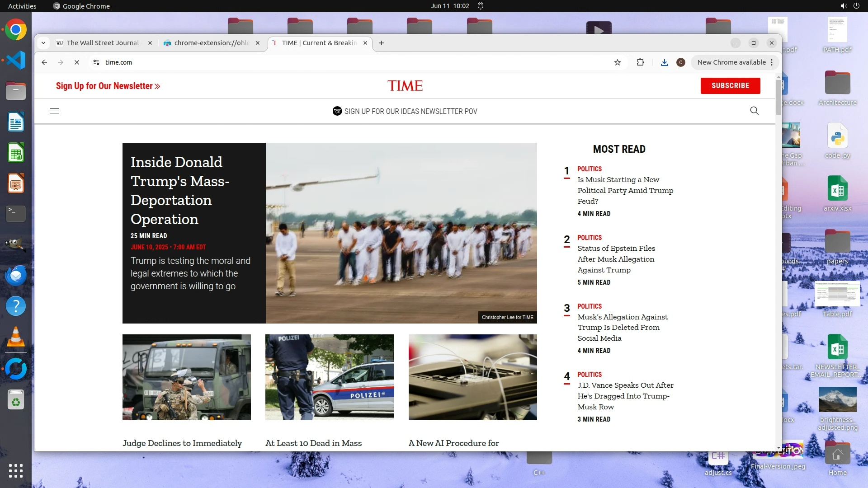Click the Polizei car article thumbnail
Viewport: 868px width, 488px height.
pyautogui.click(x=330, y=377)
